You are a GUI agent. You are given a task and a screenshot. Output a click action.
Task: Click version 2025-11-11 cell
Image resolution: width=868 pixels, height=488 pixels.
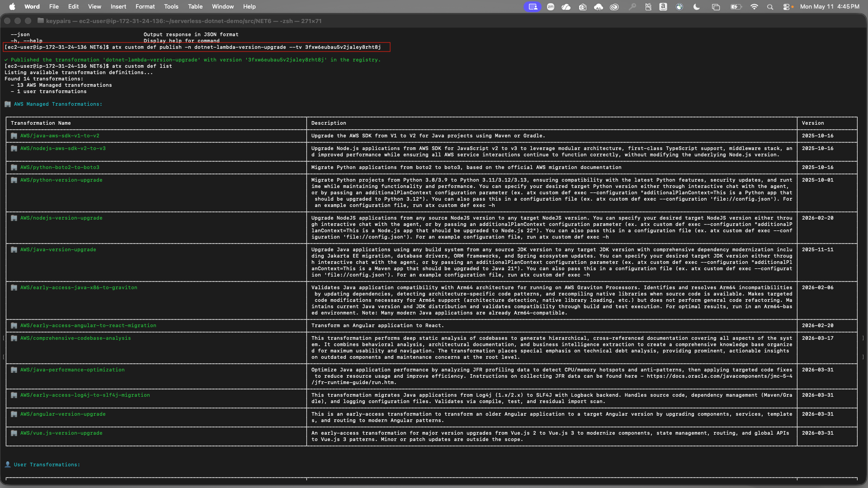817,249
